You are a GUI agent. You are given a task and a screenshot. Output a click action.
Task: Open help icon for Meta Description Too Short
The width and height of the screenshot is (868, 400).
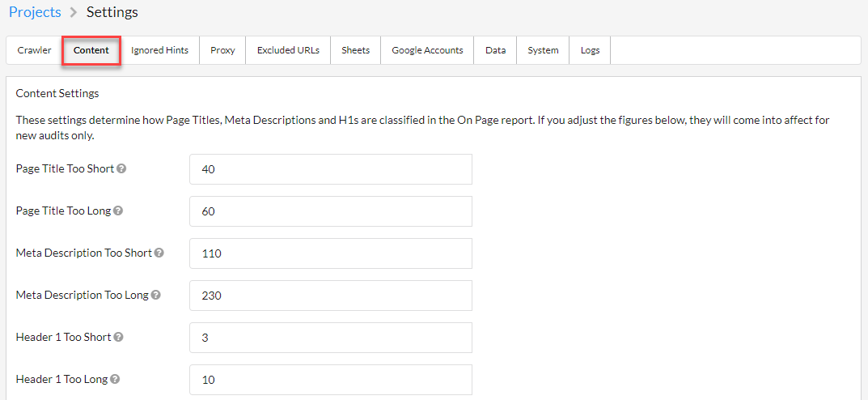[x=159, y=253]
